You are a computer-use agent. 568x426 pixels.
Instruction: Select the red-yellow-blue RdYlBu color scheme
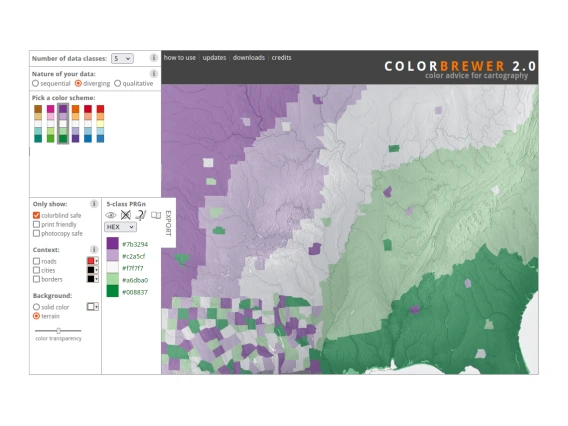(x=100, y=124)
